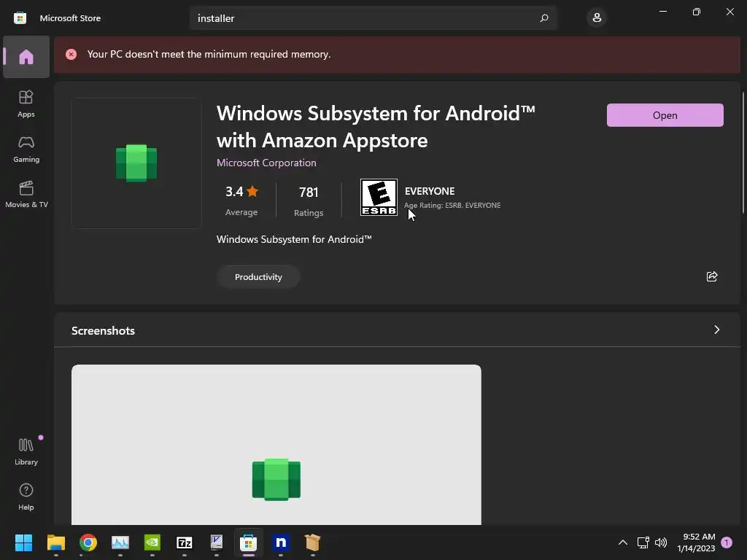
Task: Click the Windows Subsystem for Android app icon
Action: [136, 163]
